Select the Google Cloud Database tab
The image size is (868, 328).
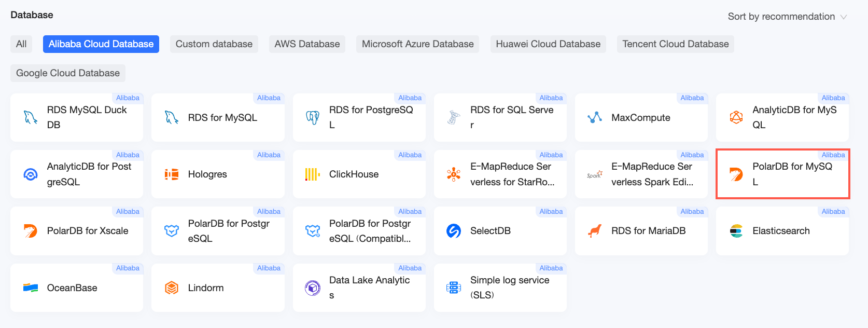point(68,73)
